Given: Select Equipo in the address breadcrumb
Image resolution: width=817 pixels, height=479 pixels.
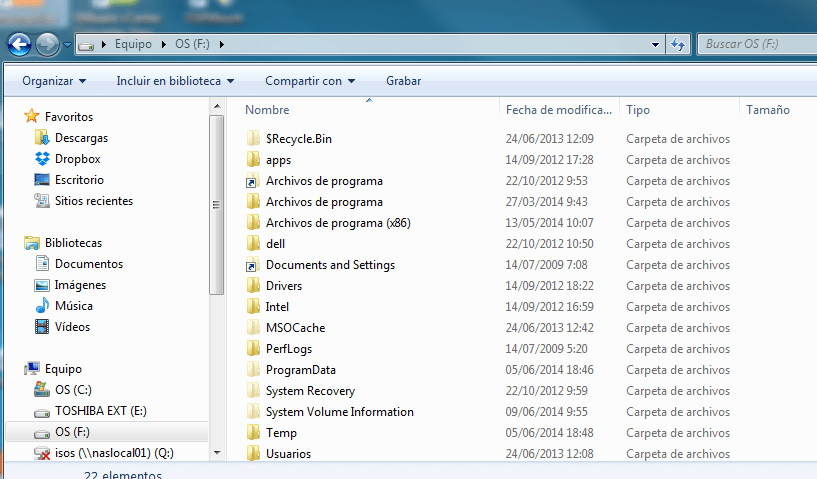Looking at the screenshot, I should (133, 44).
